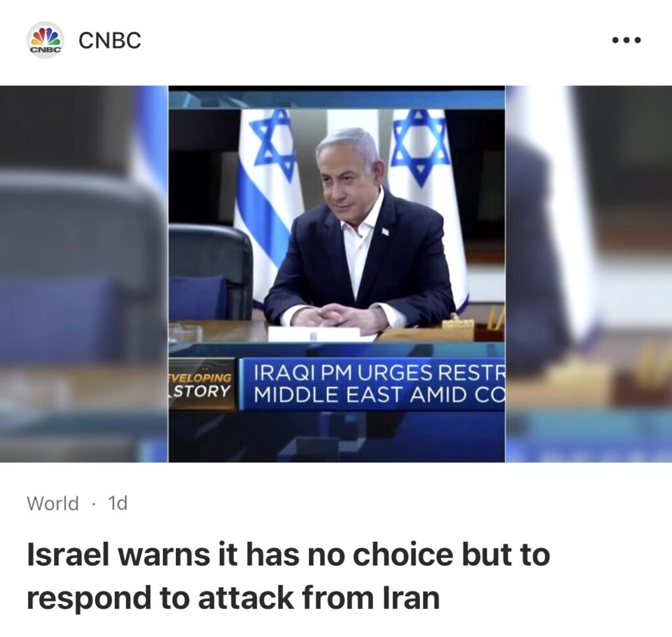
Task: Open the three-dot more options menu
Action: coord(626,40)
